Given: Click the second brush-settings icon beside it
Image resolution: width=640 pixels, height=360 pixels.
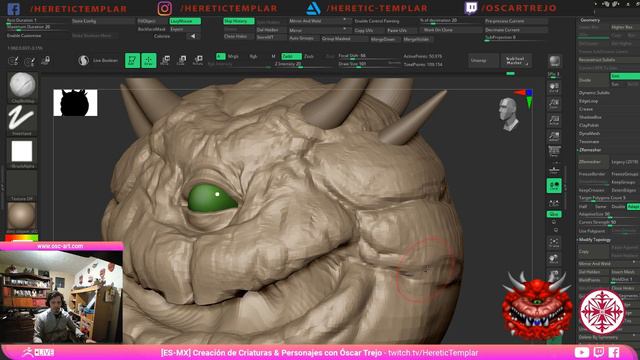Looking at the screenshot, I should [x=29, y=61].
